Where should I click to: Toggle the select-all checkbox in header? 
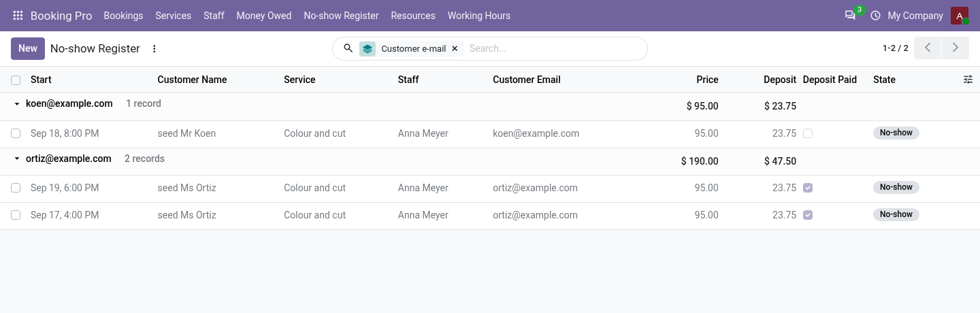tap(16, 80)
